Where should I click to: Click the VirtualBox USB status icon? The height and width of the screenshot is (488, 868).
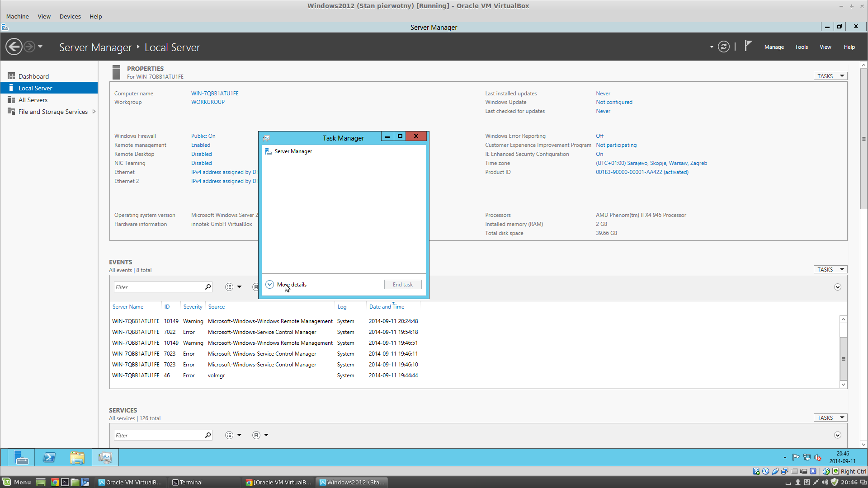[775, 471]
